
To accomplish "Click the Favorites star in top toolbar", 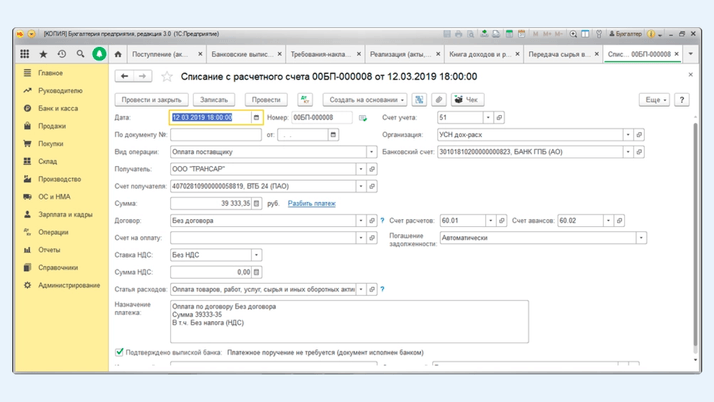I will [x=43, y=54].
